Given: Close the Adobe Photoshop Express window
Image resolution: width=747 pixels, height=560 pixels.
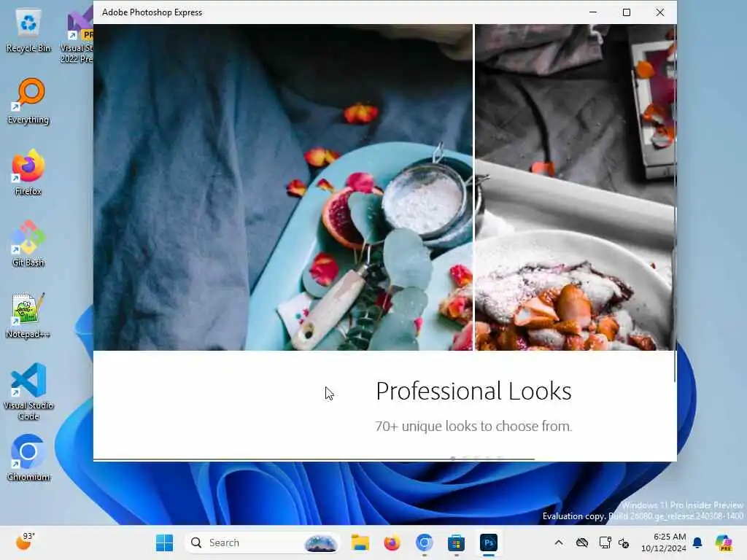Looking at the screenshot, I should (659, 12).
